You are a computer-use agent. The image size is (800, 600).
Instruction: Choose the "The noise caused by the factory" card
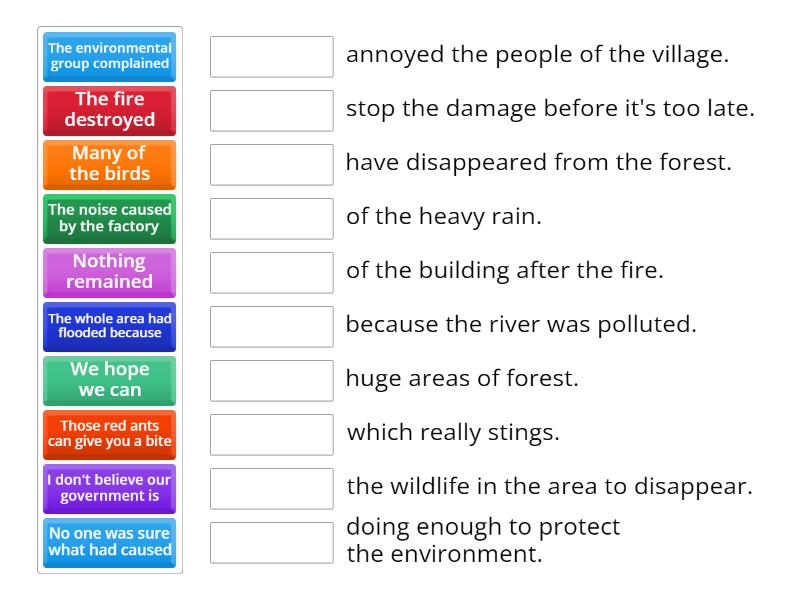click(109, 219)
